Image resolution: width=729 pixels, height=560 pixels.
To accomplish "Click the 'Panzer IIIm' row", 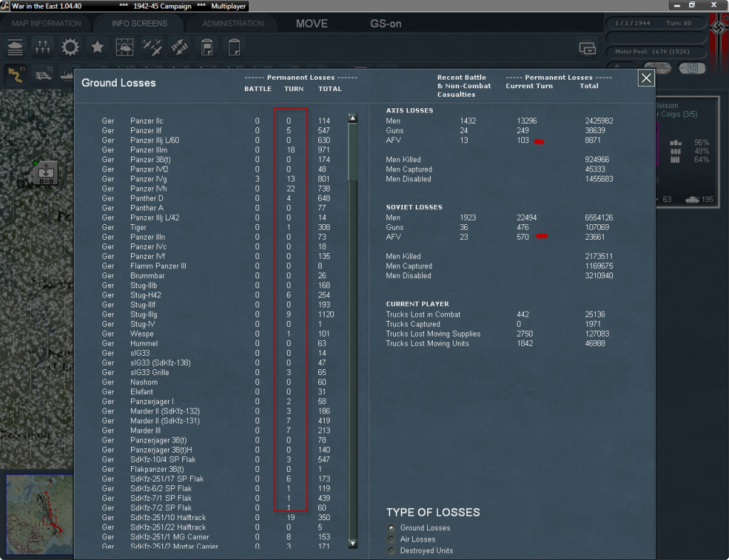I will [x=216, y=149].
